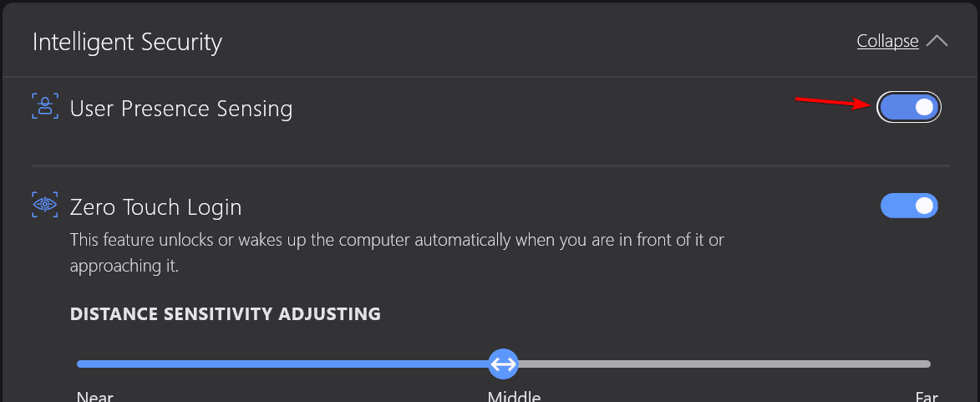Viewport: 980px width, 402px height.
Task: Click the Zero Touch Login description paragraph
Action: 397,253
